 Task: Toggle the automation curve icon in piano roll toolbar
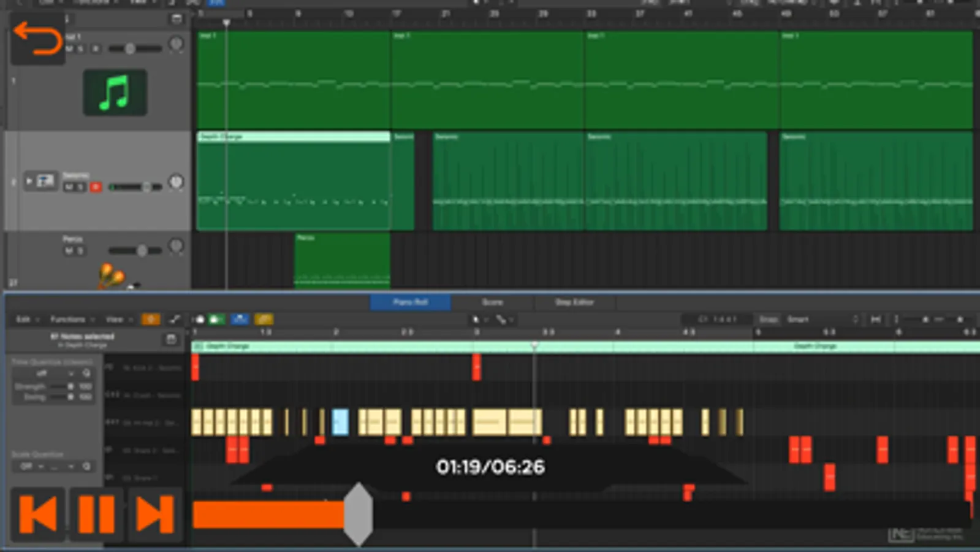(175, 319)
